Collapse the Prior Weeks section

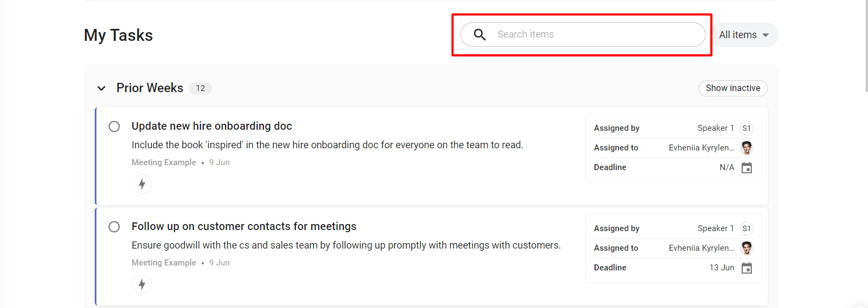[x=101, y=88]
